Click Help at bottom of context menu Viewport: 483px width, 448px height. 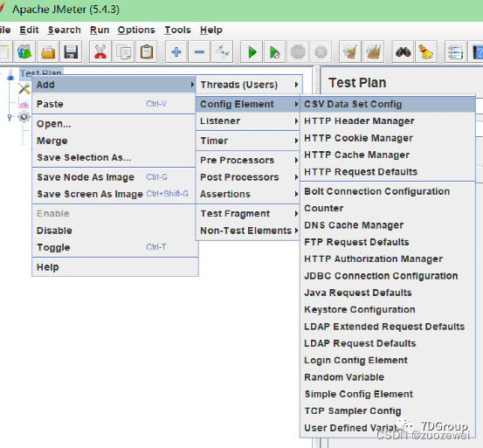(114, 267)
